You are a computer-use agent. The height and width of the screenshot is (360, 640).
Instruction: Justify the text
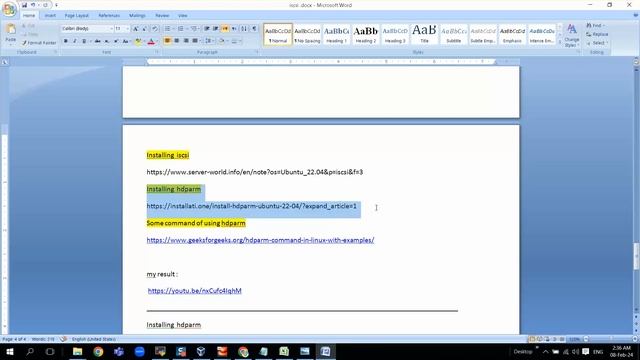coord(195,41)
